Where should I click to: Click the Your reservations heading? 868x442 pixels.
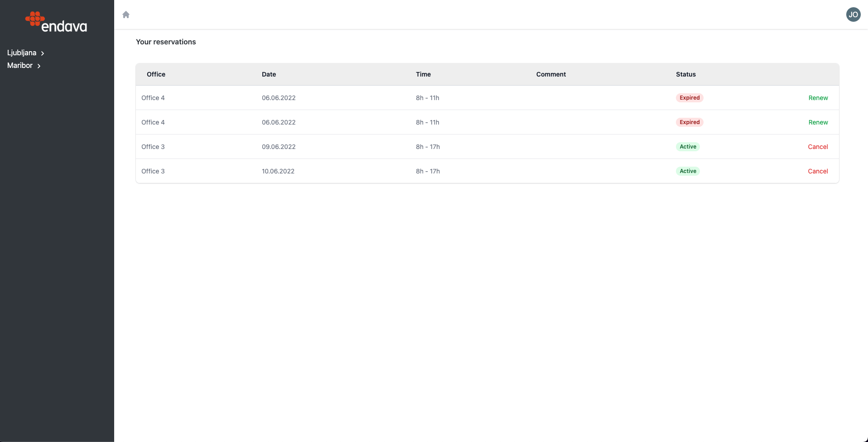(x=166, y=42)
